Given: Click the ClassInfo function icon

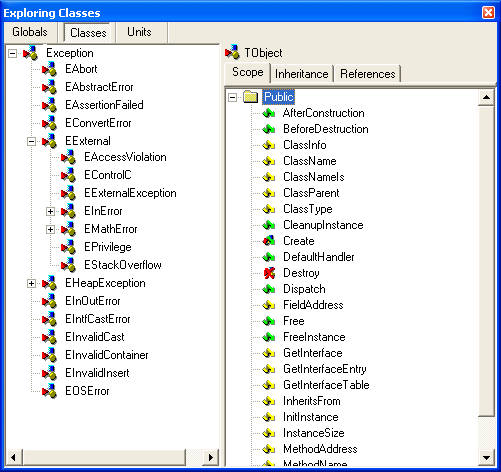Looking at the screenshot, I should point(269,145).
